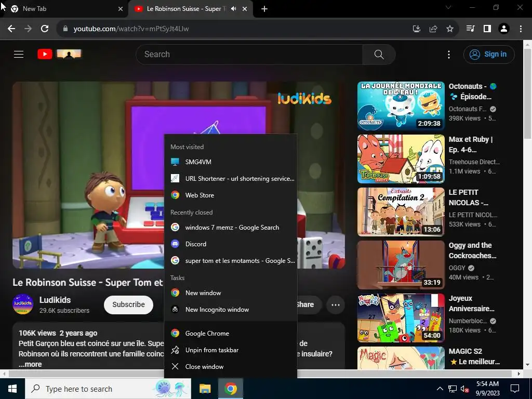Screen dimensions: 532x399
Task: Open Max et Ruby video thumbnail
Action: point(401,159)
